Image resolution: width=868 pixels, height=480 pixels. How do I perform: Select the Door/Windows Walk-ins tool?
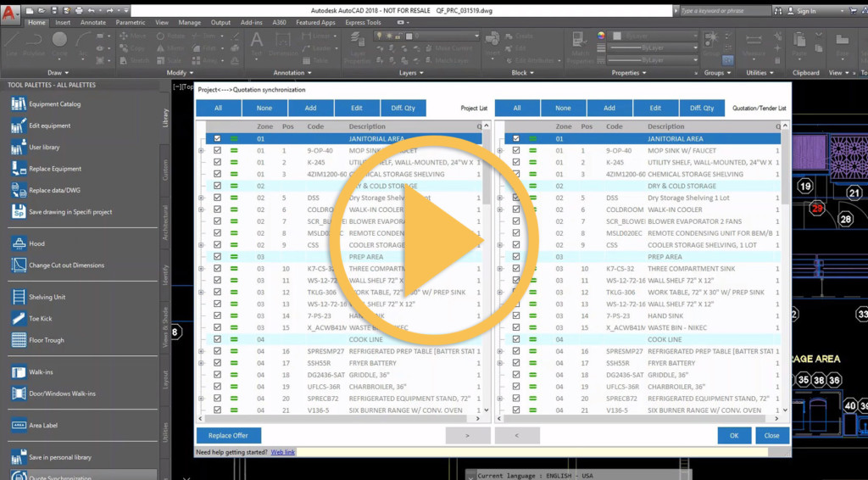coord(53,393)
